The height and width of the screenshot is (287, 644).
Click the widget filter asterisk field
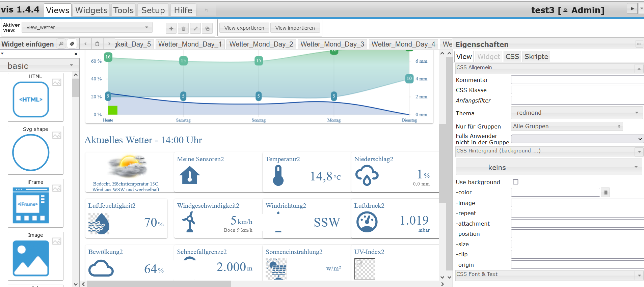click(36, 54)
